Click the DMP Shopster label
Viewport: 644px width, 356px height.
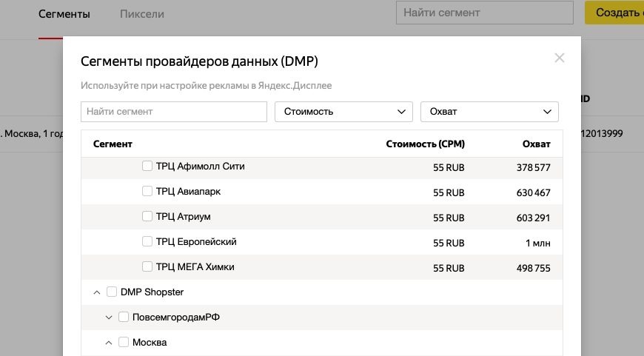pyautogui.click(x=152, y=292)
